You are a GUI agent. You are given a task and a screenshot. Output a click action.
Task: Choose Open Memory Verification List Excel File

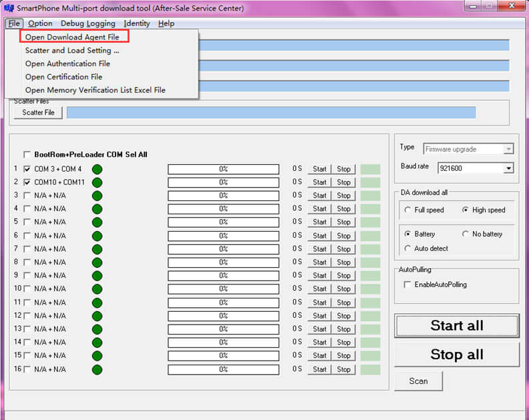click(x=95, y=90)
